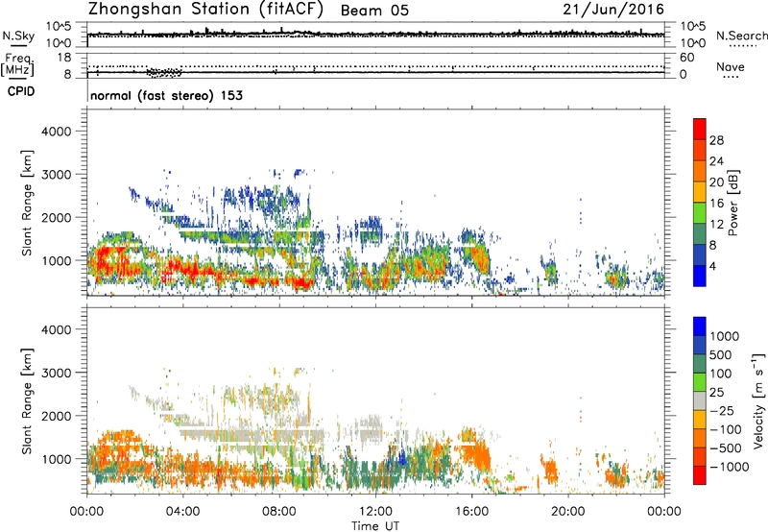Image resolution: width=768 pixels, height=532 pixels.
Task: Click the 'normal (fast stereo) 153' text
Action: (166, 95)
